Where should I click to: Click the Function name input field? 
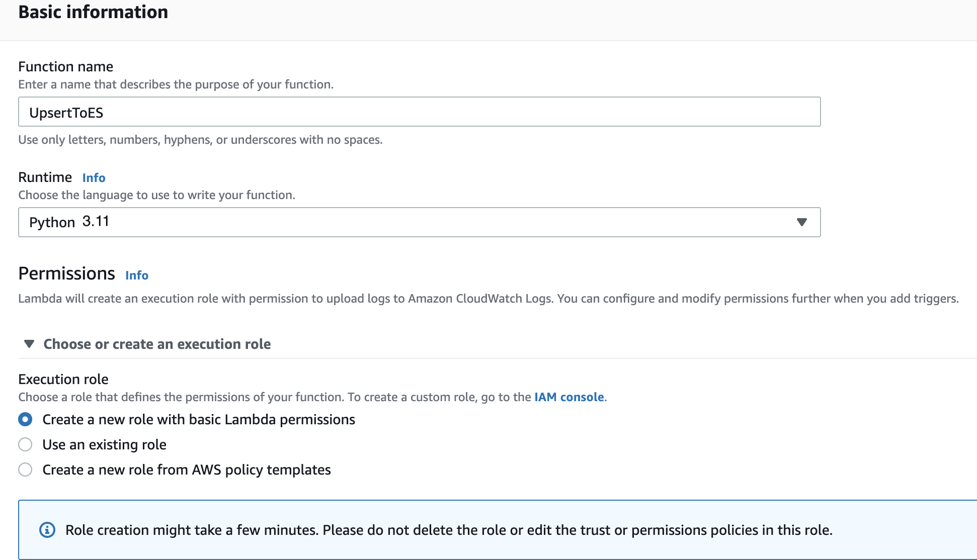tap(419, 112)
